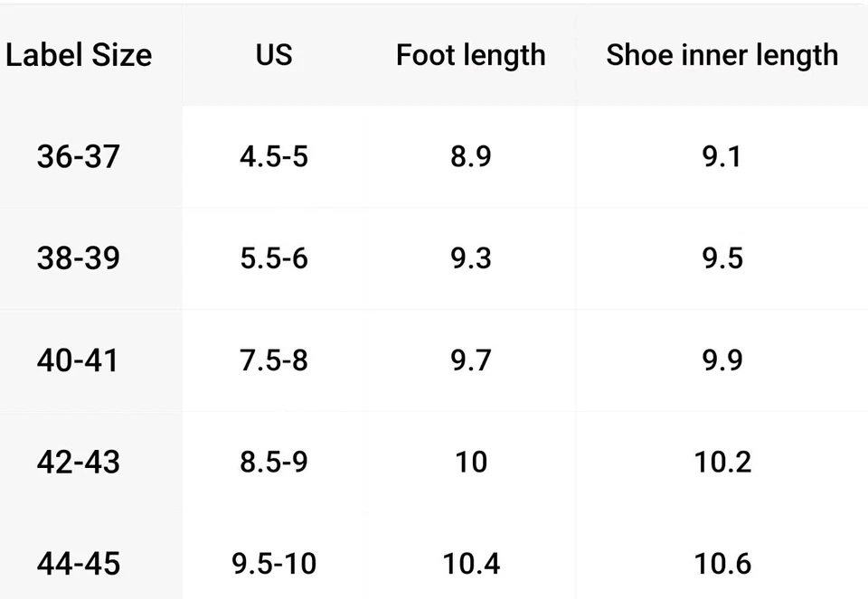Click US size 9.5-10 cell
Image resolution: width=868 pixels, height=599 pixels.
pos(273,565)
